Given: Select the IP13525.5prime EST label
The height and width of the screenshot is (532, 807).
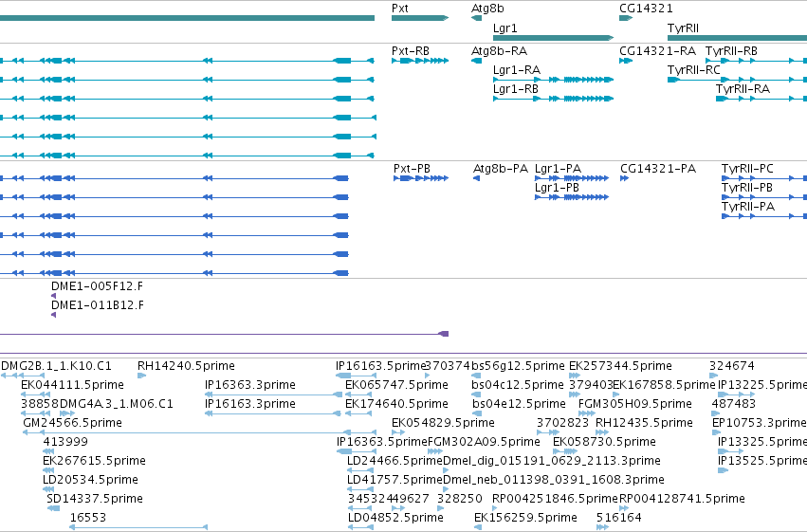Looking at the screenshot, I should click(x=761, y=462).
